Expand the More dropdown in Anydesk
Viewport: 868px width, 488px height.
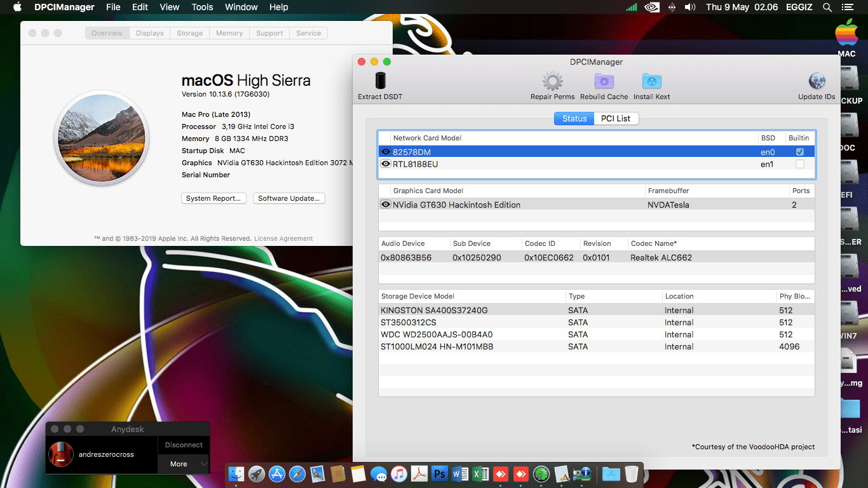(184, 464)
